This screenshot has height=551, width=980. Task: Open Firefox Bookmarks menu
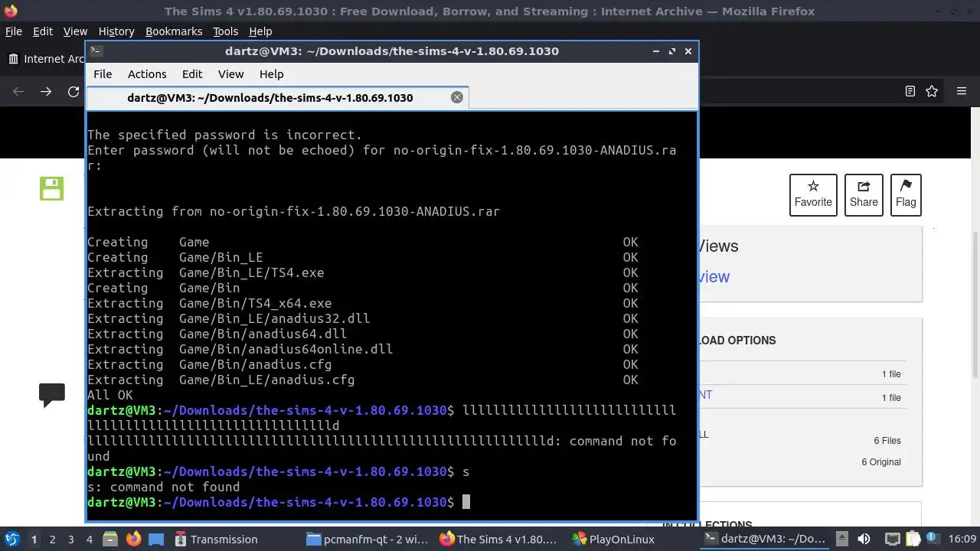point(174,31)
